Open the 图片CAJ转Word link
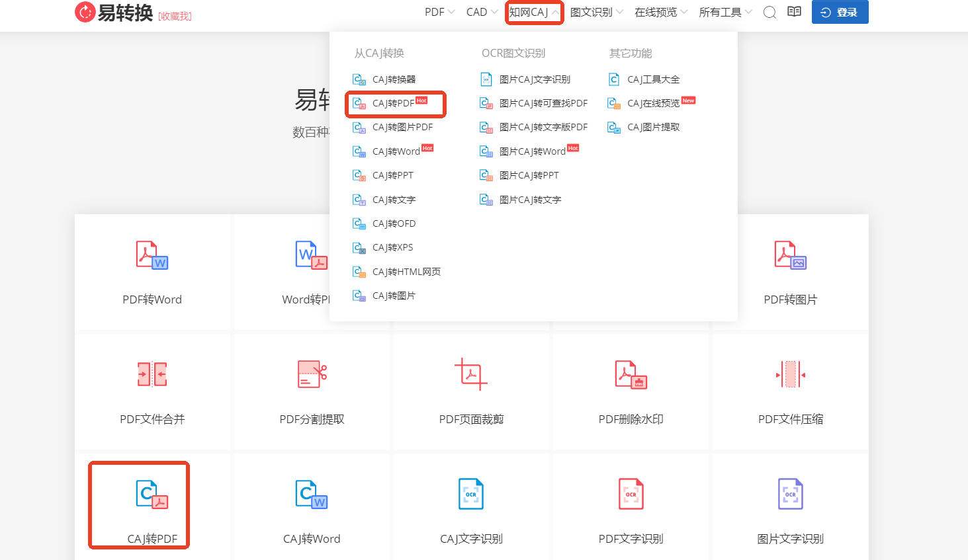The width and height of the screenshot is (968, 560). (533, 151)
